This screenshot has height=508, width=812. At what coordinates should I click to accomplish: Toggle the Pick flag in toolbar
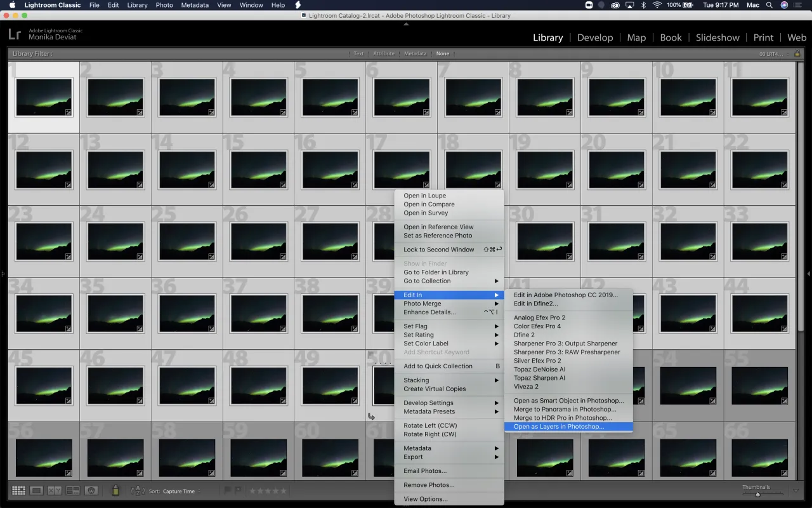point(226,490)
